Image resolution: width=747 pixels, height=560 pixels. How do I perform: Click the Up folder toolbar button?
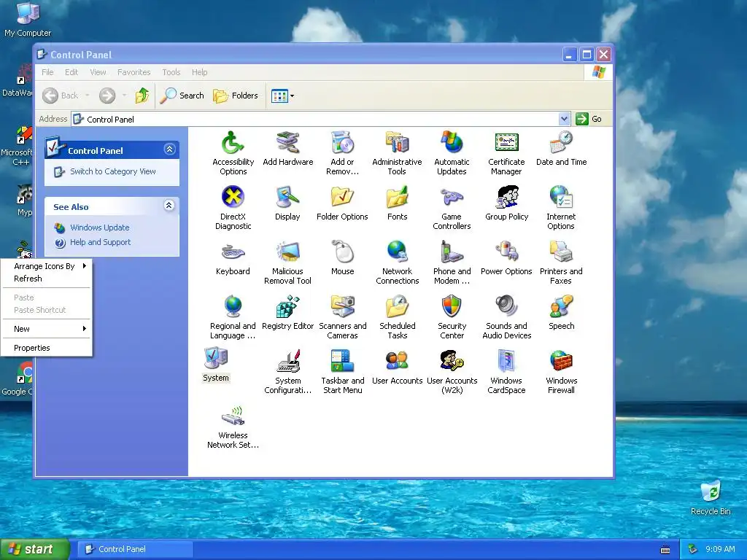click(x=142, y=96)
